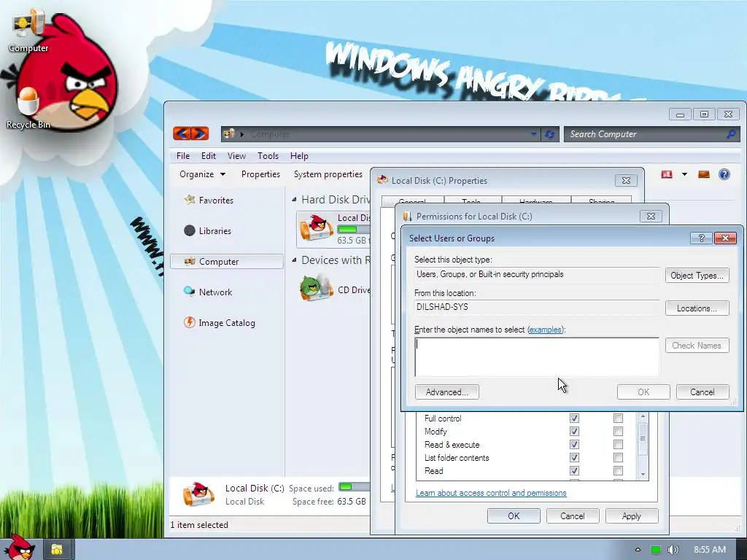Open the Computer desktop icon
The width and height of the screenshot is (747, 560).
pyautogui.click(x=28, y=31)
